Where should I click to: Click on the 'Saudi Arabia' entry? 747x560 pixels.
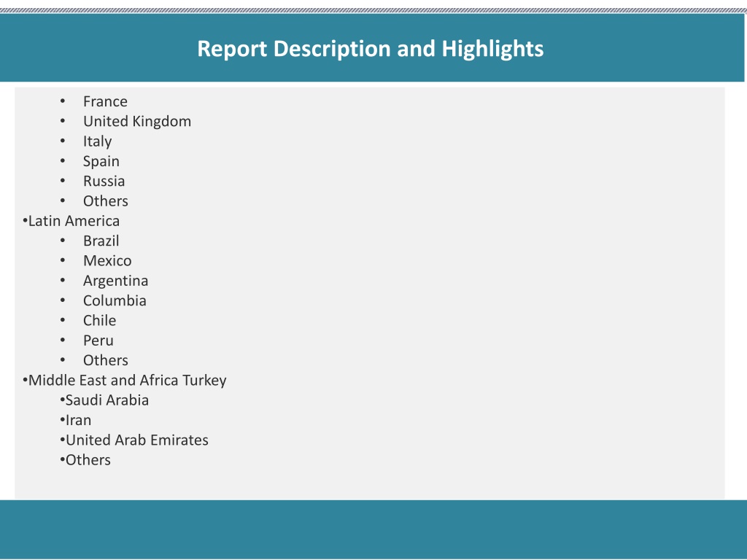tap(107, 400)
